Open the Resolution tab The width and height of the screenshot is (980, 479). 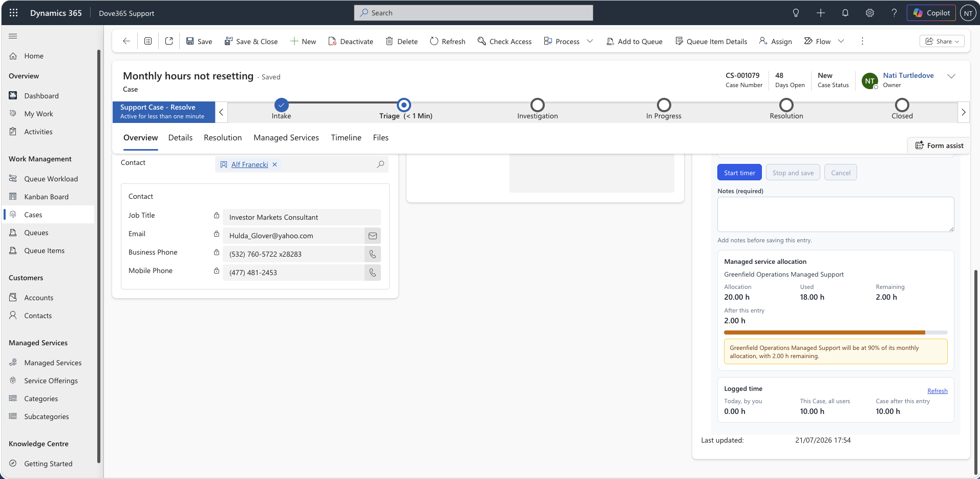223,138
